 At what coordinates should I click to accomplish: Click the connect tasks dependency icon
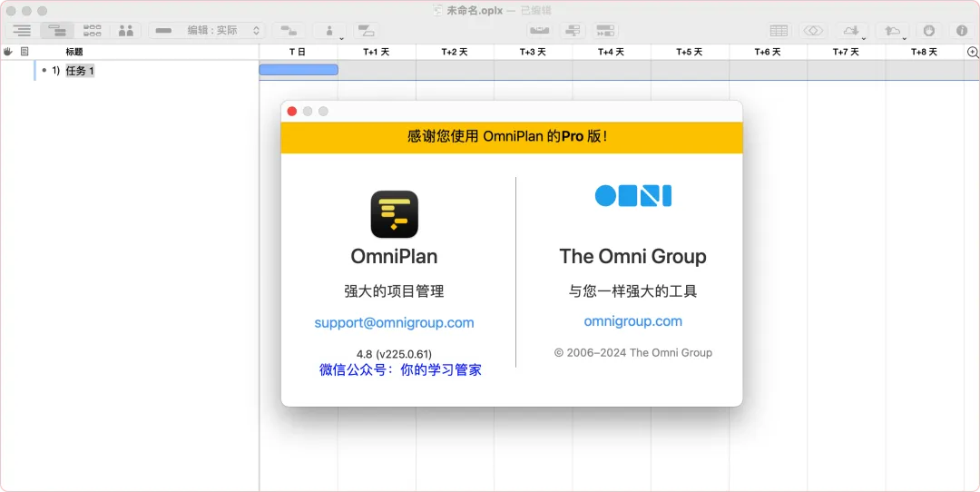tap(289, 30)
